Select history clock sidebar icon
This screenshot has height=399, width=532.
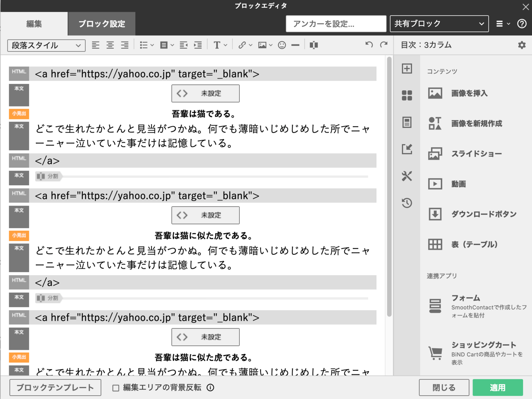[407, 203]
